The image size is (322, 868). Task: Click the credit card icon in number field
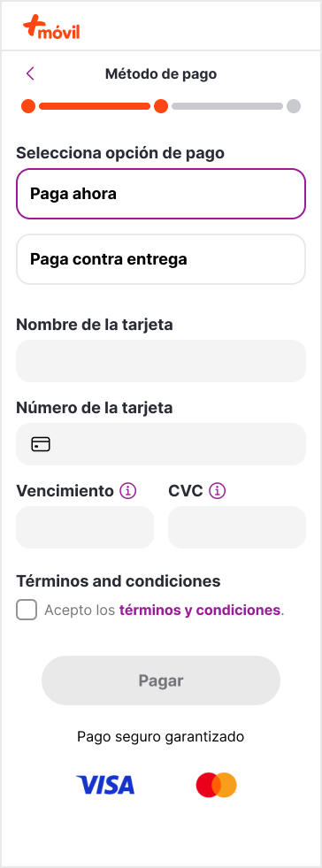(x=41, y=444)
